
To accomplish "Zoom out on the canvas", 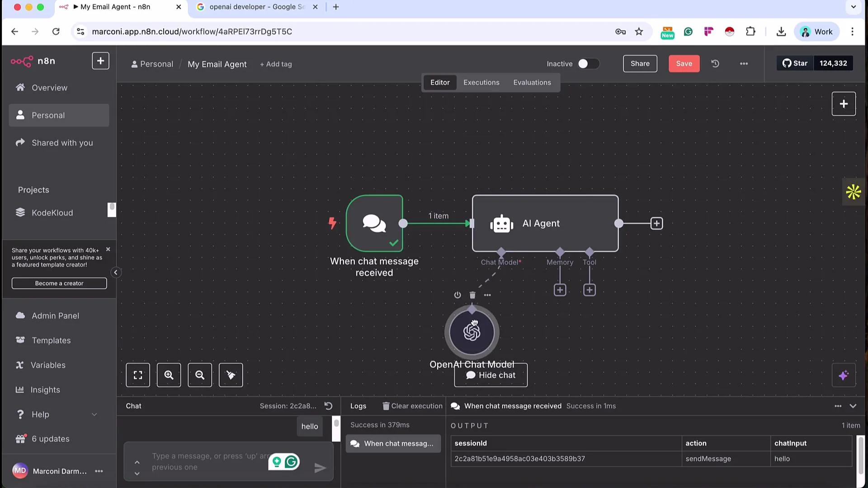I will point(200,375).
